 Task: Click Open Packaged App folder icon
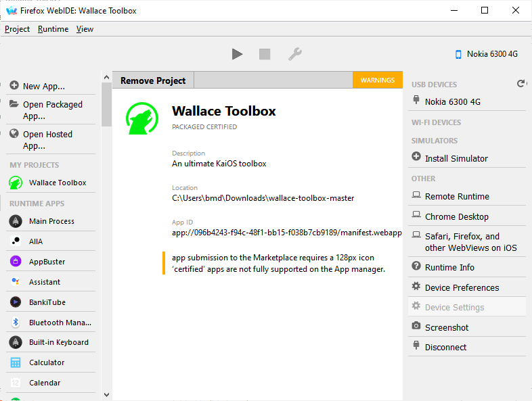pos(14,103)
